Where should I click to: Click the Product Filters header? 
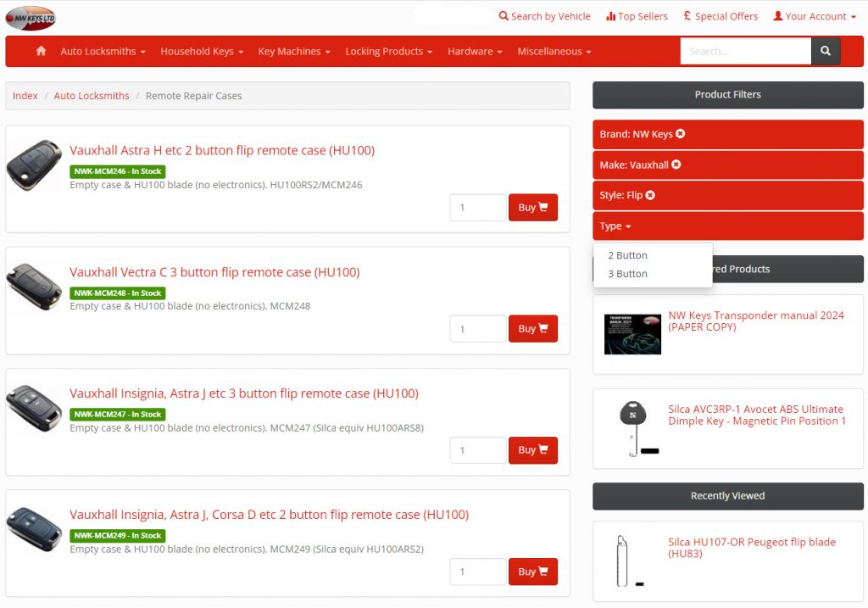pyautogui.click(x=728, y=95)
